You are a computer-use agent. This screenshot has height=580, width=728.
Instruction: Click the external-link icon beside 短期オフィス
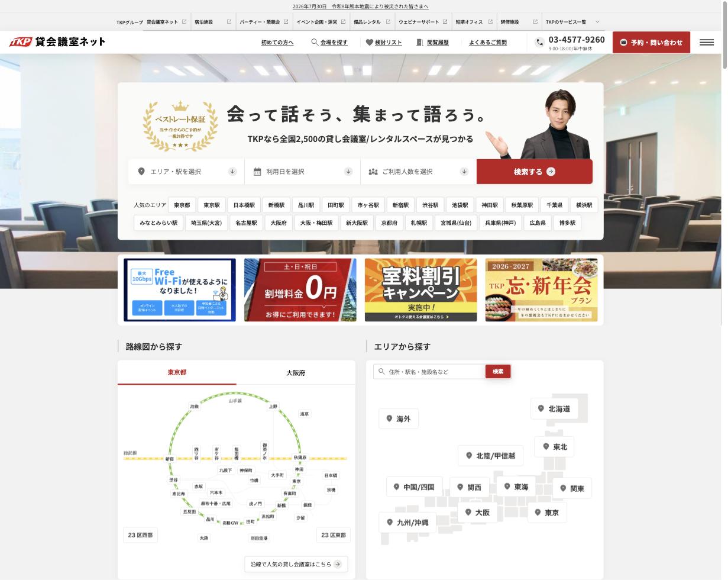(490, 22)
